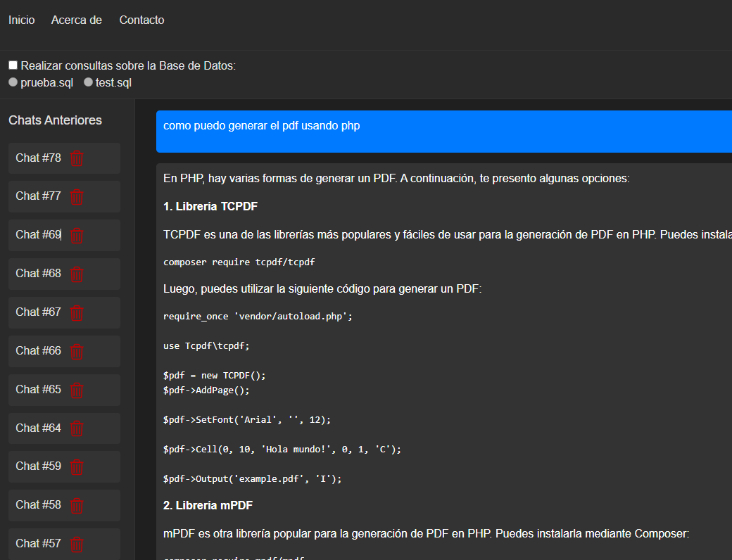Delete Chat #66 with its trash icon
The image size is (732, 560).
(x=77, y=352)
